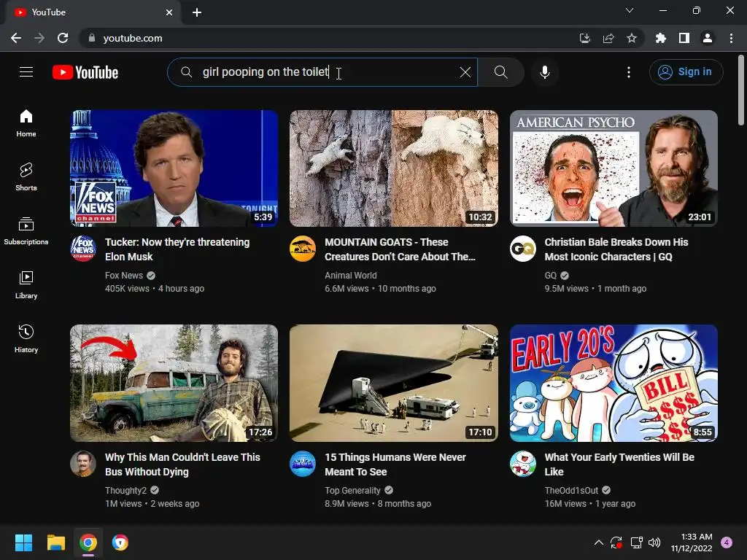Image resolution: width=747 pixels, height=560 pixels.
Task: Reload the page with the refresh icon
Action: click(63, 38)
